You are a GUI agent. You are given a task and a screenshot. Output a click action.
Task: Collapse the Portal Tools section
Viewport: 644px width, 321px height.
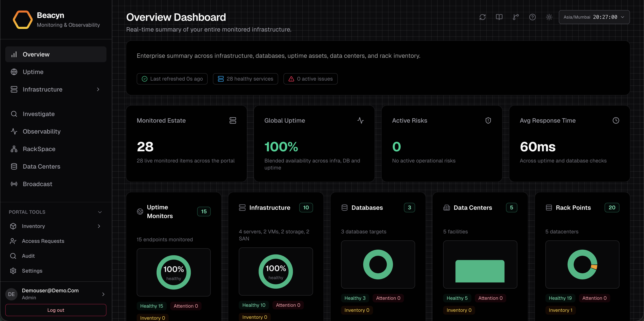56,212
